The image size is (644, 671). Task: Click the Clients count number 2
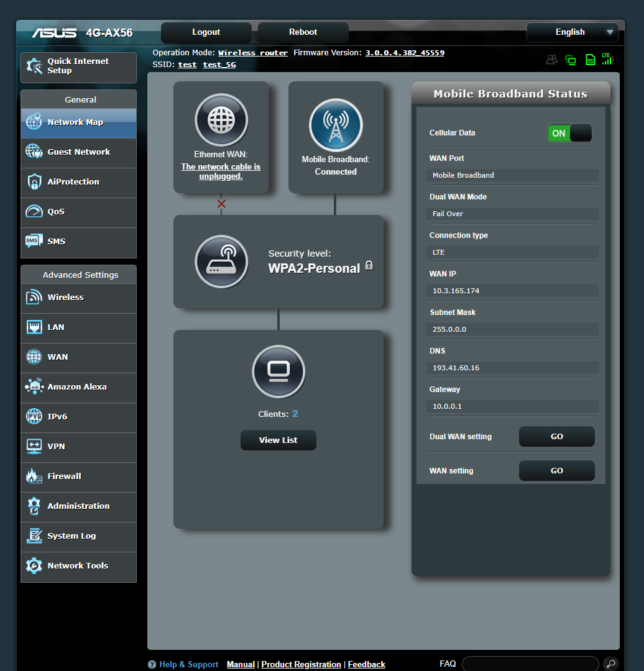(x=295, y=414)
